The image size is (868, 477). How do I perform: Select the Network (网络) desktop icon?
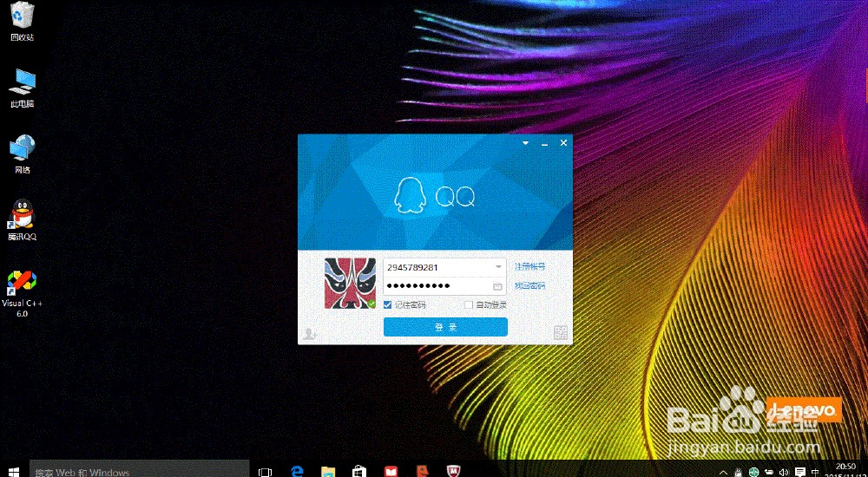23,154
